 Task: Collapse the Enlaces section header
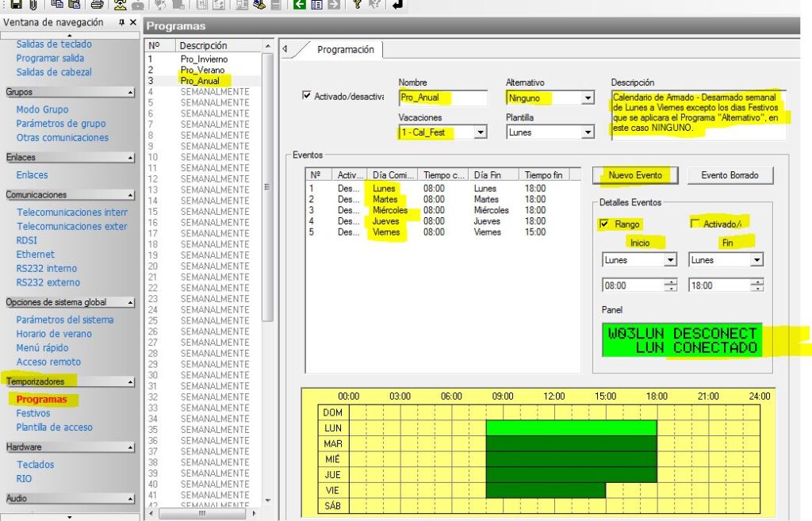coord(131,158)
